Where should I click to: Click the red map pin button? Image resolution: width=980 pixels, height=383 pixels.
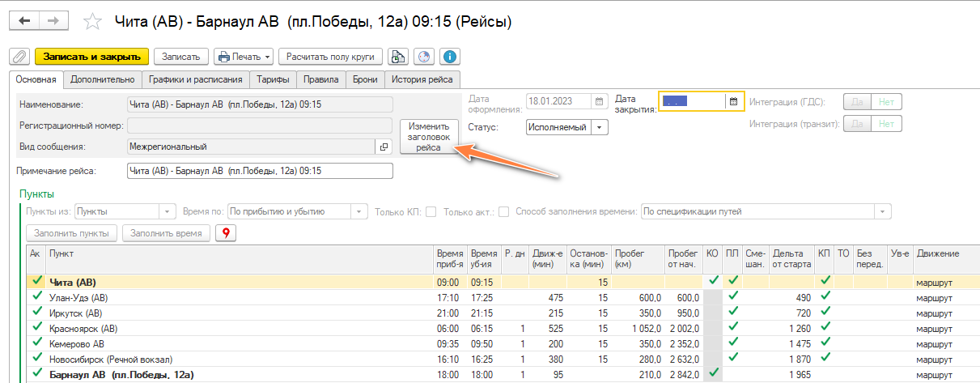(226, 233)
